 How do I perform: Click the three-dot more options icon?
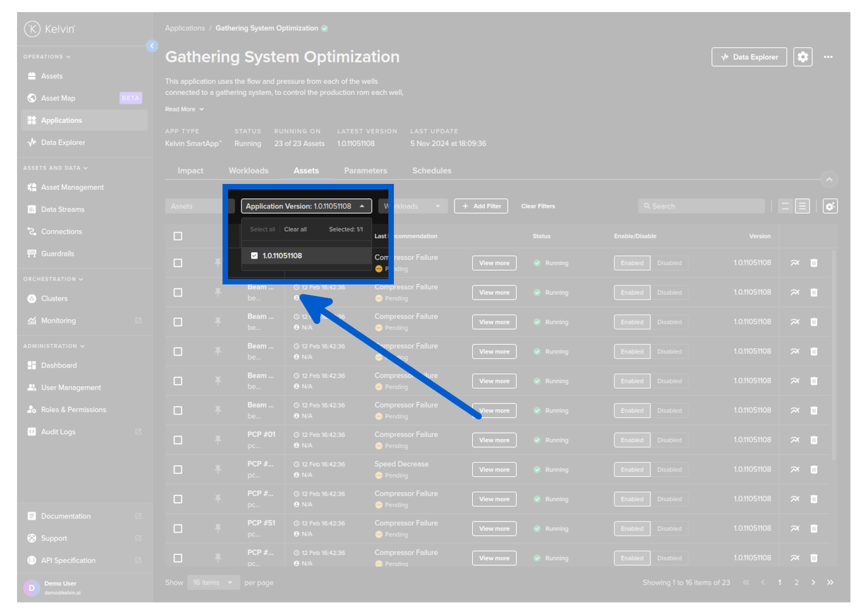point(828,57)
